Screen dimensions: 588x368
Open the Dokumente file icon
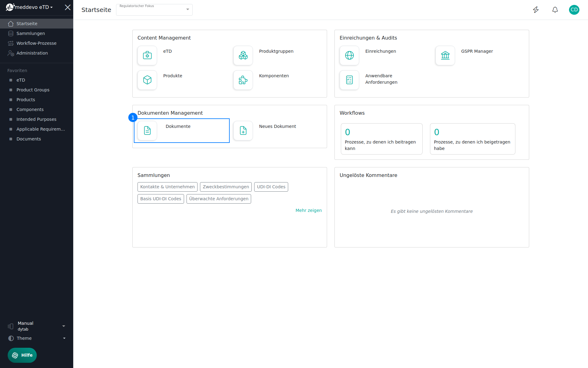coord(147,131)
